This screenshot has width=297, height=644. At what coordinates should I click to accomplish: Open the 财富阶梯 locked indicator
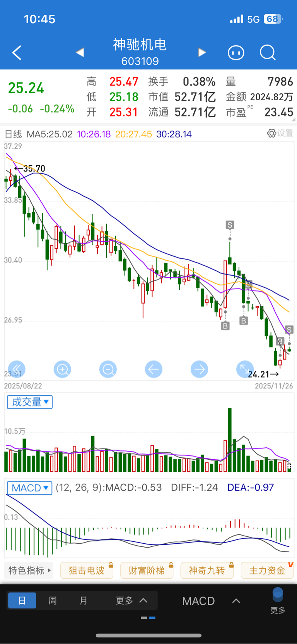click(147, 570)
